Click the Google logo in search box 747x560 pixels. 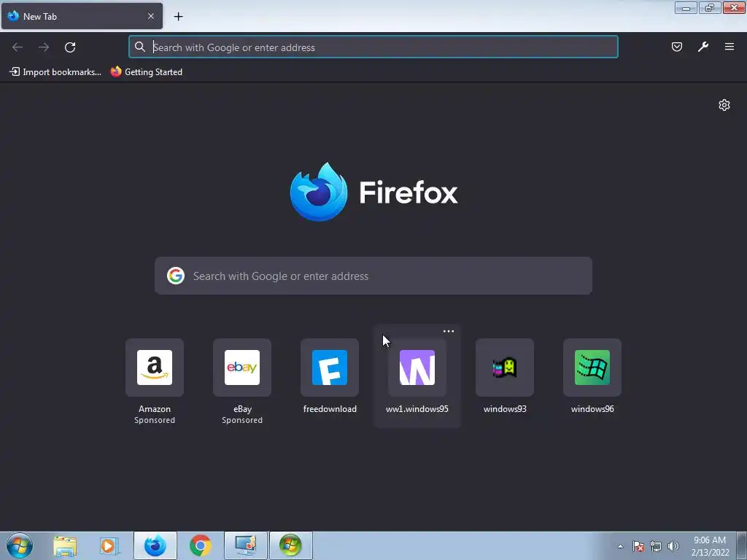point(176,276)
